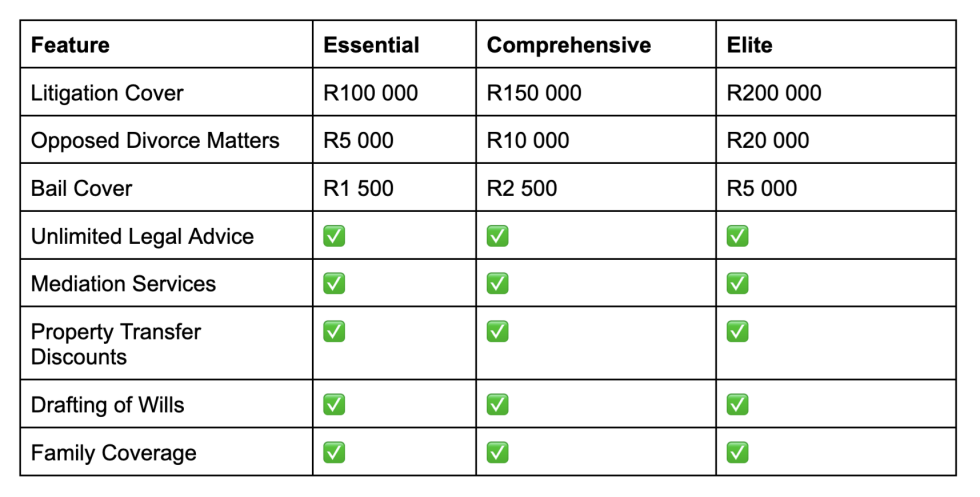980x497 pixels.
Task: Click the Comprehensive checkmark for Property Transfer Discounts
Action: [x=498, y=331]
